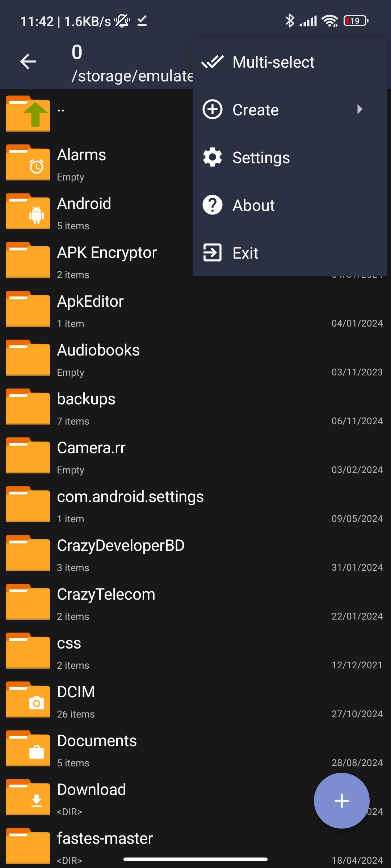Viewport: 391px width, 868px height.
Task: Open parent directory up-arrow folder
Action: (x=28, y=114)
